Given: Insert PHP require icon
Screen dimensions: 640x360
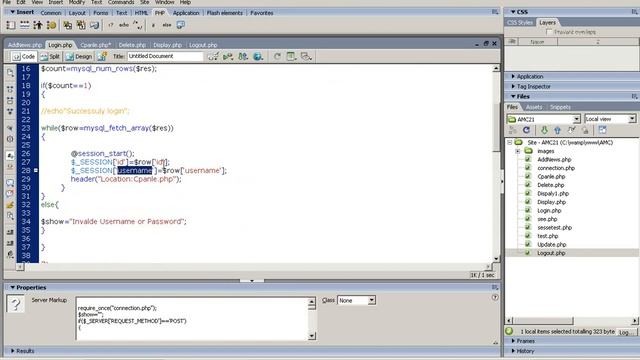Looking at the screenshot, I should 81,25.
